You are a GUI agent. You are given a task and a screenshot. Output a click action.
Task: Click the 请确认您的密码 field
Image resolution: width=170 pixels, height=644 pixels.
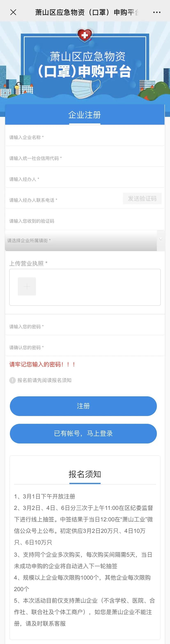pyautogui.click(x=85, y=348)
